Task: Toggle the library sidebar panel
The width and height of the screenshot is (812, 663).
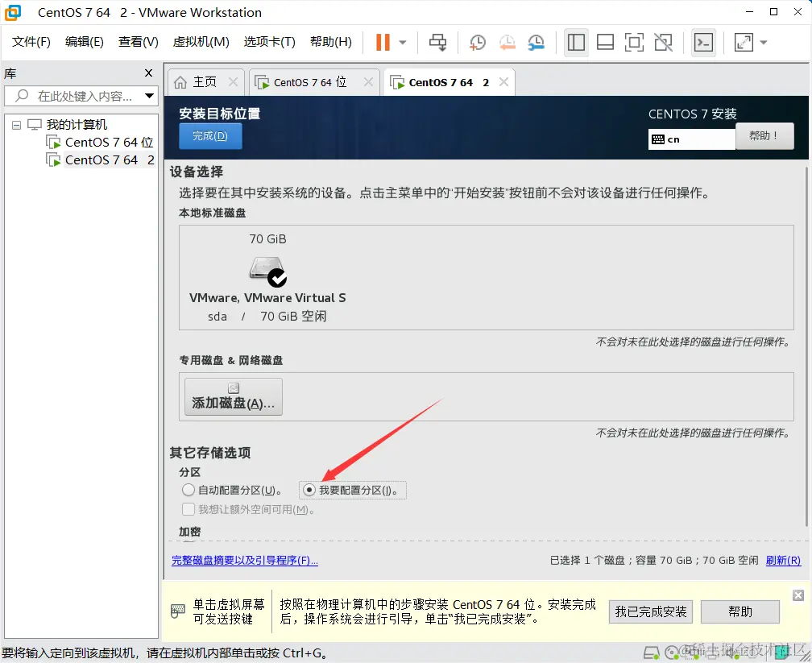Action: point(576,42)
